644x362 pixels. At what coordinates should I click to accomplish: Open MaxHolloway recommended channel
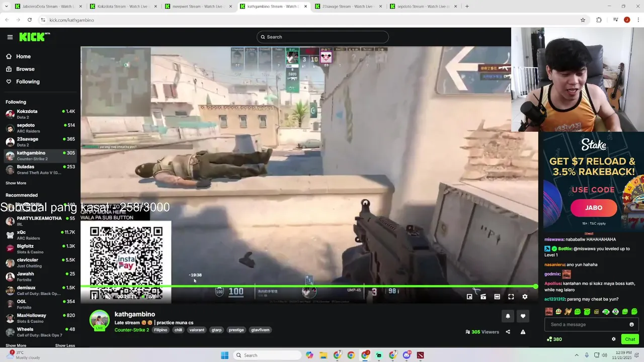[x=40, y=318]
